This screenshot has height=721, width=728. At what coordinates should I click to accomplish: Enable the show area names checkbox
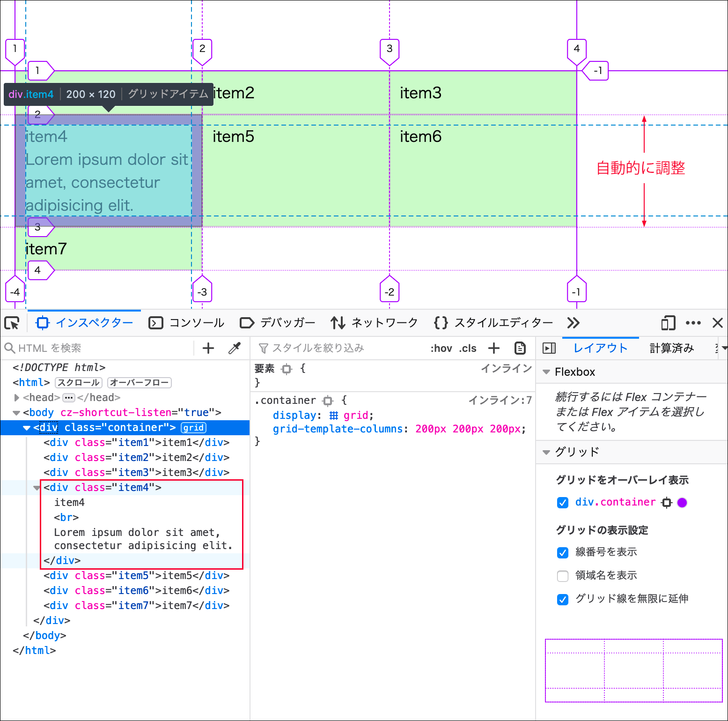tap(563, 576)
